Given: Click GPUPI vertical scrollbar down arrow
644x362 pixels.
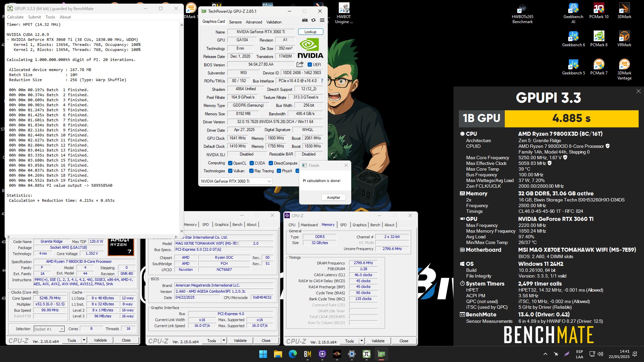Looking at the screenshot, I should coord(182,231).
